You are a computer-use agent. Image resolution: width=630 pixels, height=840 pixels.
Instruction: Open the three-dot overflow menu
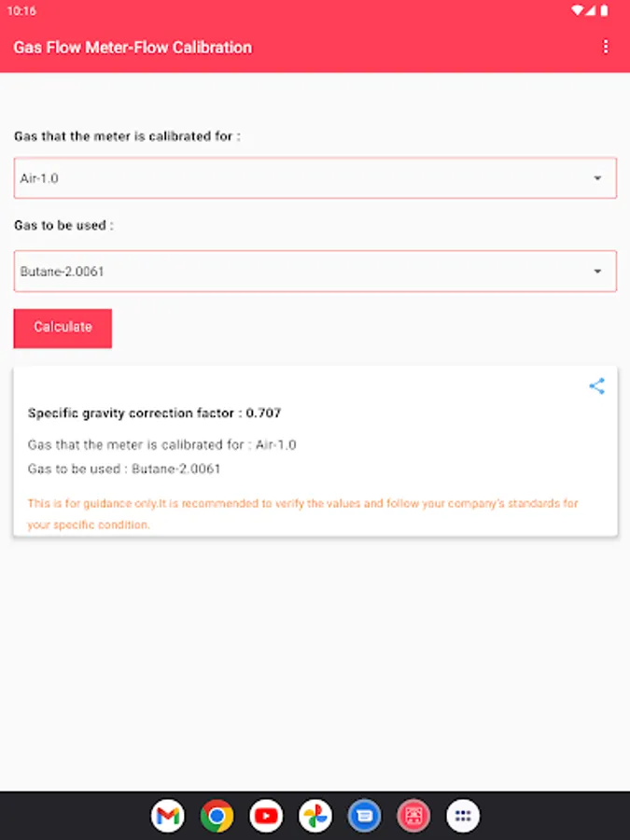606,47
